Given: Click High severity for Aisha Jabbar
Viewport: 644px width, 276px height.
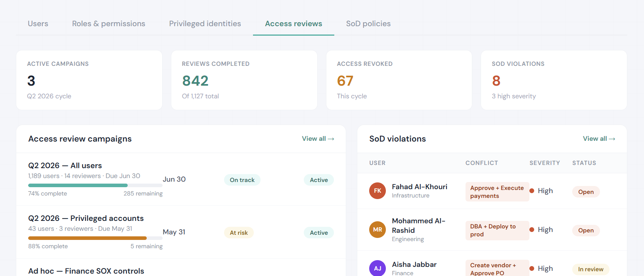Looking at the screenshot, I should (x=541, y=268).
